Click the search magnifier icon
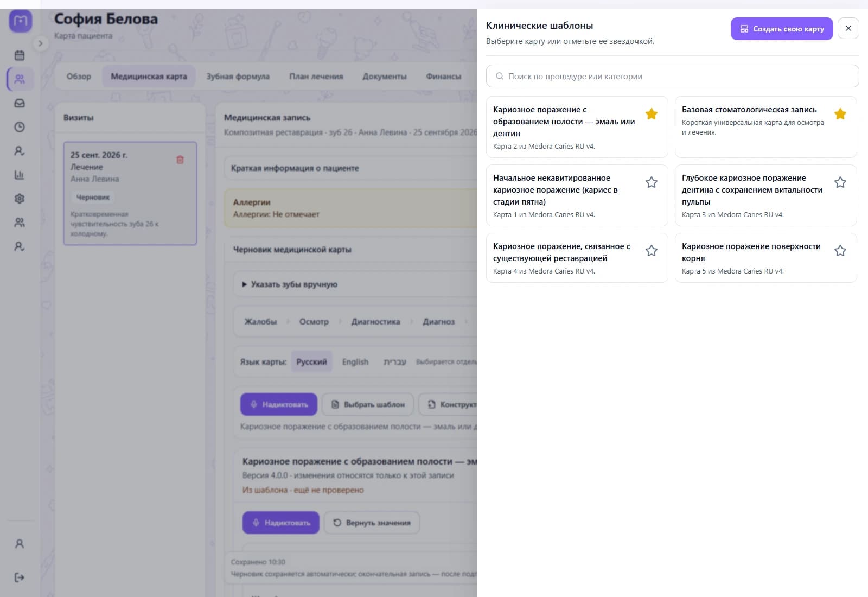The height and width of the screenshot is (597, 868). 500,77
